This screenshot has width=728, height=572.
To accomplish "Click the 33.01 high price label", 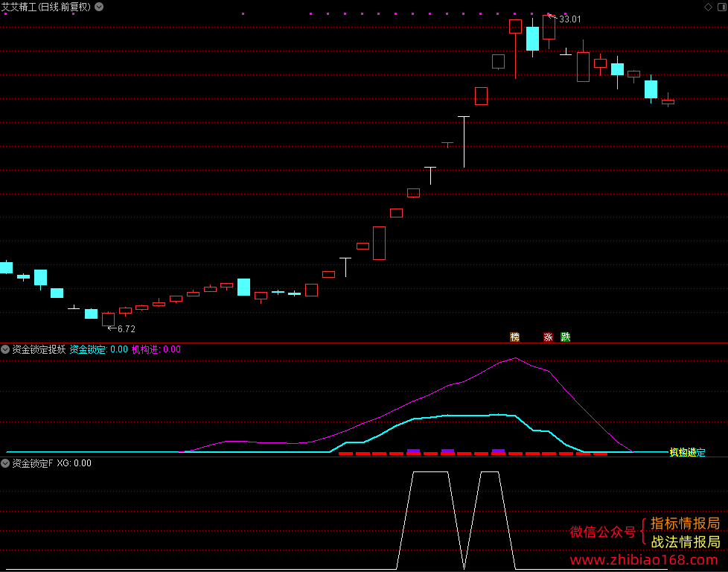I will pos(569,19).
